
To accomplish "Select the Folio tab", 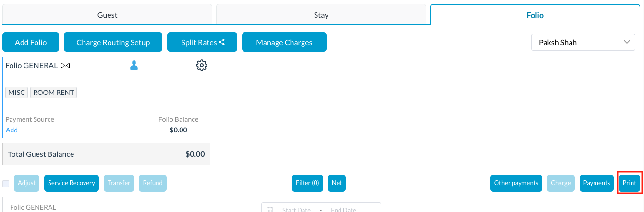I will pyautogui.click(x=535, y=15).
